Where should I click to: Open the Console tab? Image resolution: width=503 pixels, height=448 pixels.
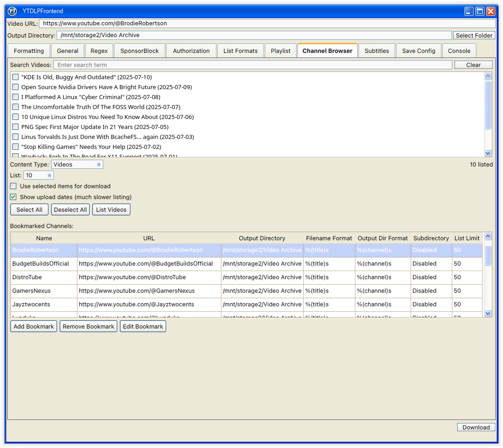[459, 51]
